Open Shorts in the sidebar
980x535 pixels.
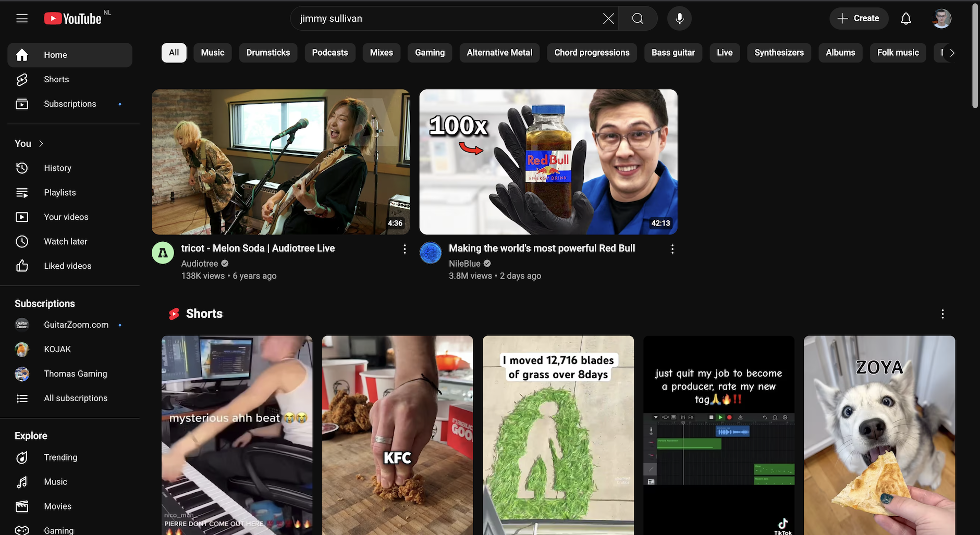[x=70, y=79]
